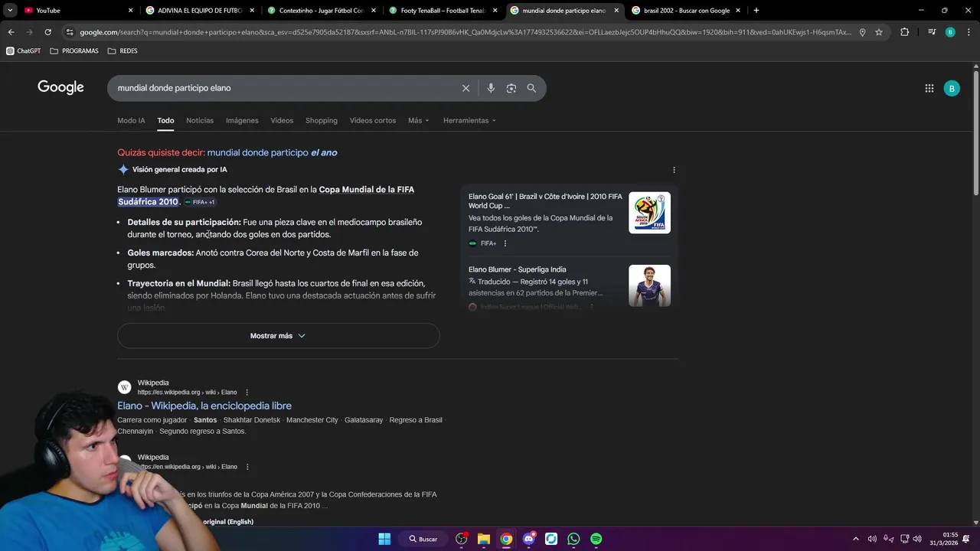Open Discord from the taskbar
Screen dimensions: 980x551
(x=528, y=539)
